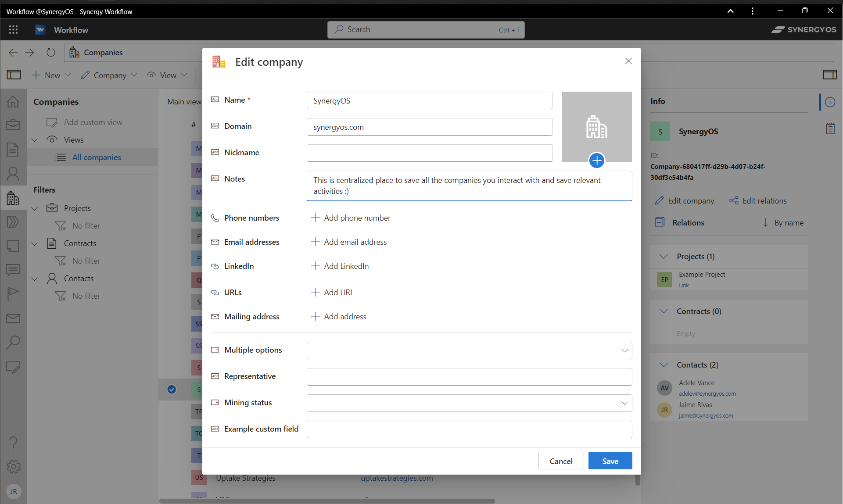Click Add phone number
843x504 pixels.
tap(351, 218)
